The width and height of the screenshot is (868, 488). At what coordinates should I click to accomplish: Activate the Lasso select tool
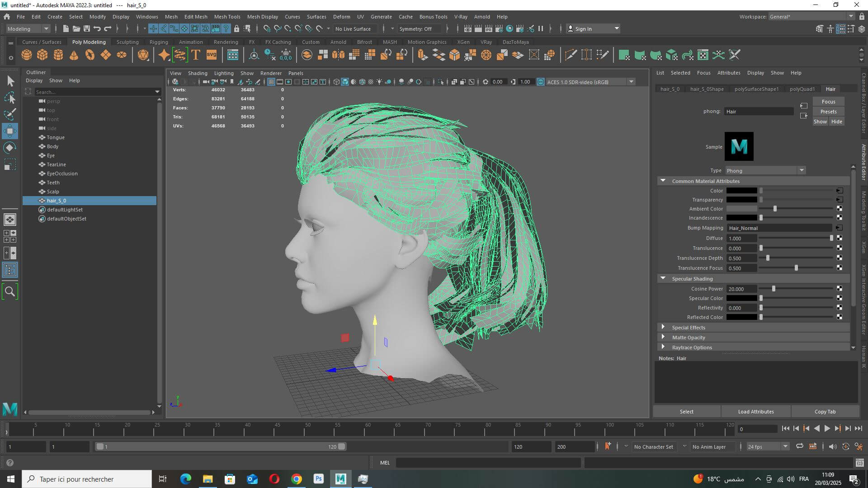click(x=10, y=98)
